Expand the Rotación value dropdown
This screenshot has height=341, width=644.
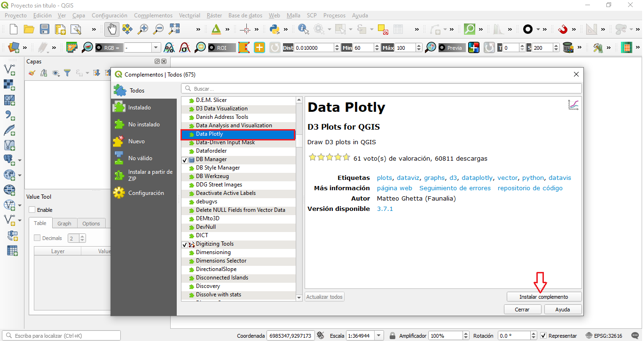[x=533, y=335]
